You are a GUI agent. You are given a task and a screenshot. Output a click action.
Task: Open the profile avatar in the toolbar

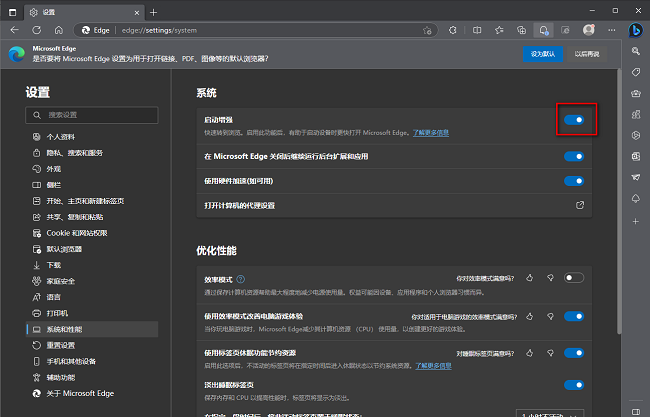(589, 30)
